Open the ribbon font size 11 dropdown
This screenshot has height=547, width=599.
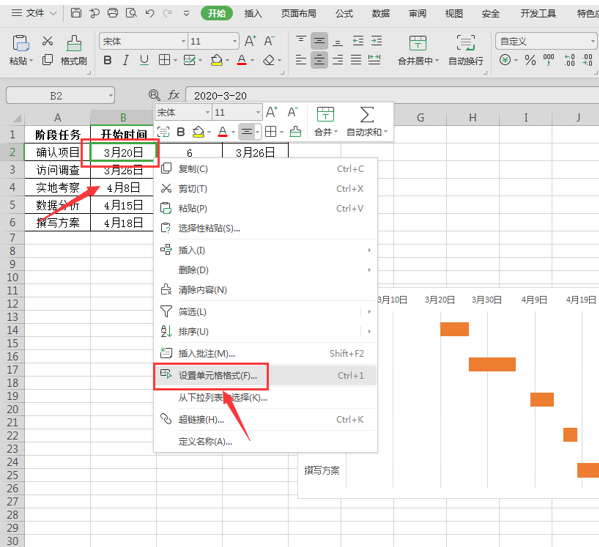[x=235, y=41]
